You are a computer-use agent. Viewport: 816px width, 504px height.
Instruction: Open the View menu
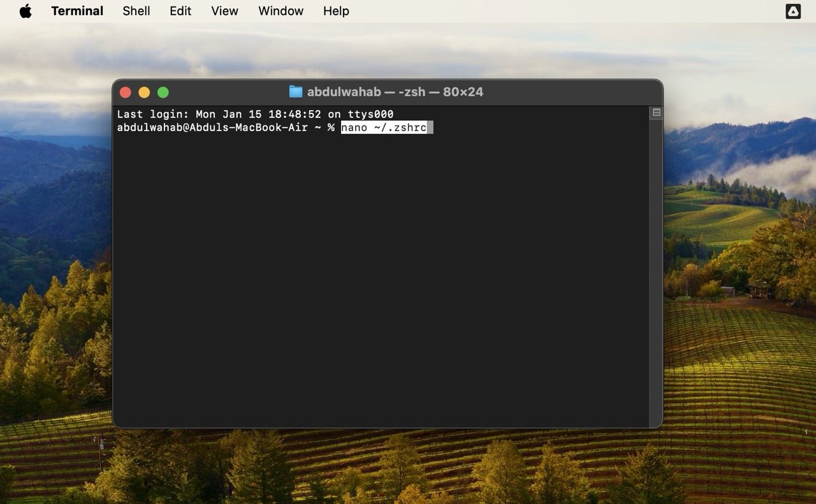pos(224,11)
